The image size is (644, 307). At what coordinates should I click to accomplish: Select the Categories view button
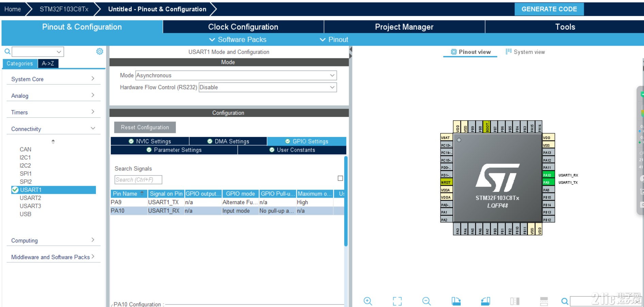coord(20,63)
